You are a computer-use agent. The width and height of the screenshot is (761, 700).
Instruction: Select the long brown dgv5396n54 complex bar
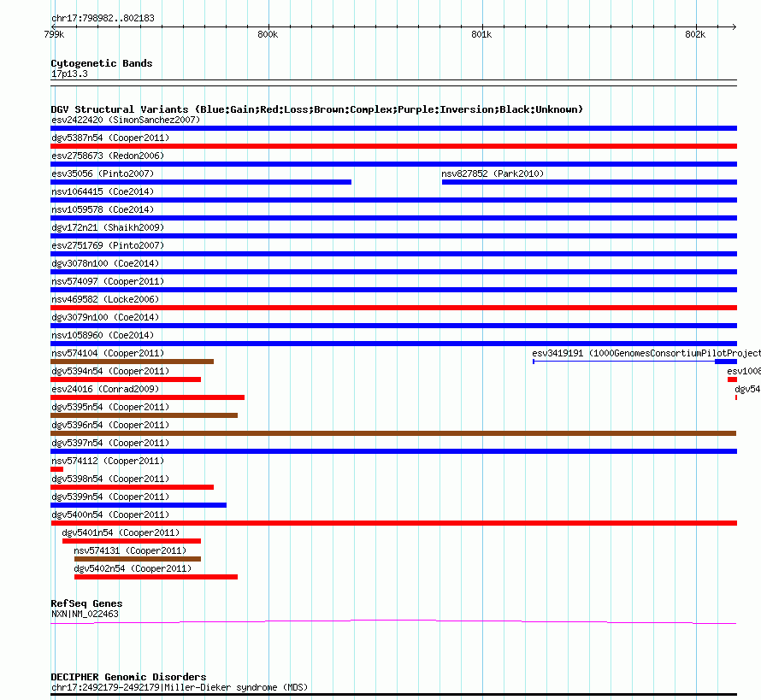tap(393, 433)
